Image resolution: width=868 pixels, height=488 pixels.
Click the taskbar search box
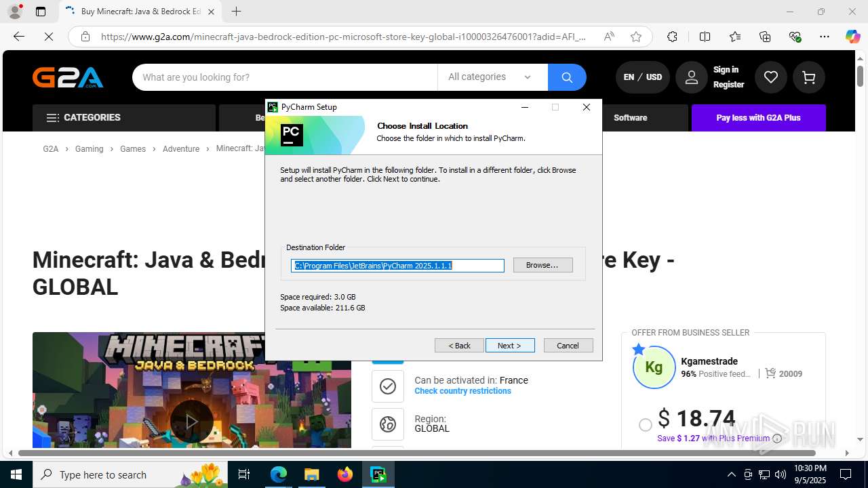point(132,474)
